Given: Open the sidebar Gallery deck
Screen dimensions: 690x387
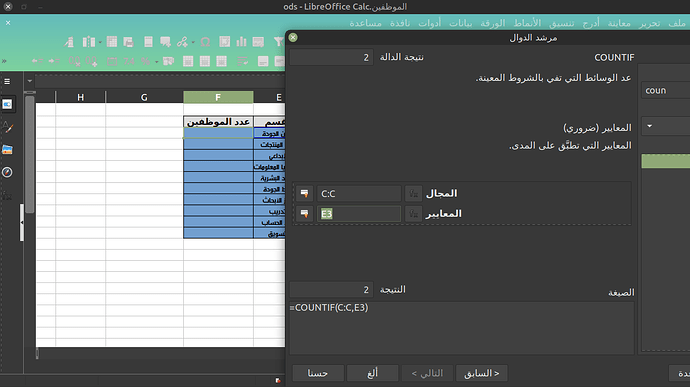Looking at the screenshot, I should coord(7,150).
